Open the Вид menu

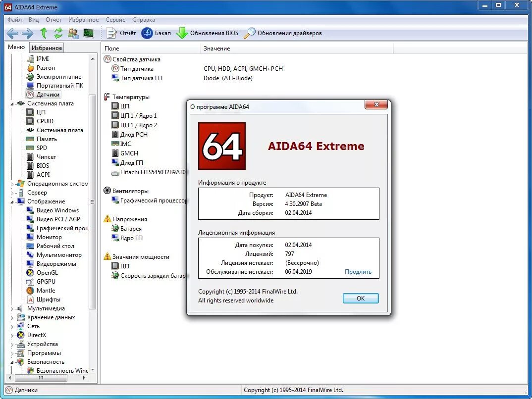point(34,20)
